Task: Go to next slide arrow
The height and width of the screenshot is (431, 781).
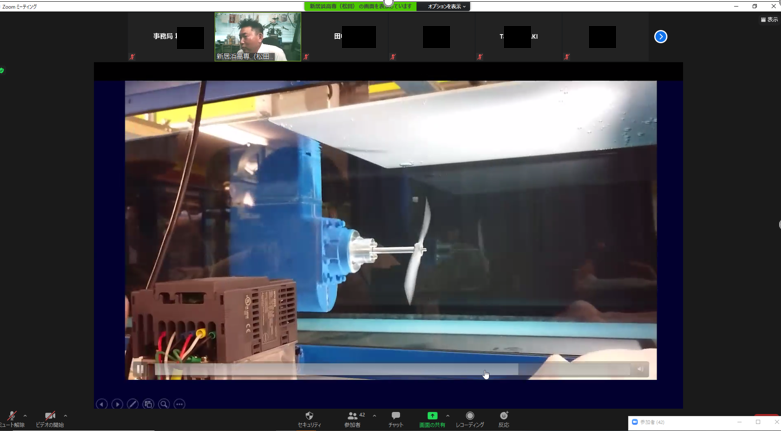Action: (117, 404)
